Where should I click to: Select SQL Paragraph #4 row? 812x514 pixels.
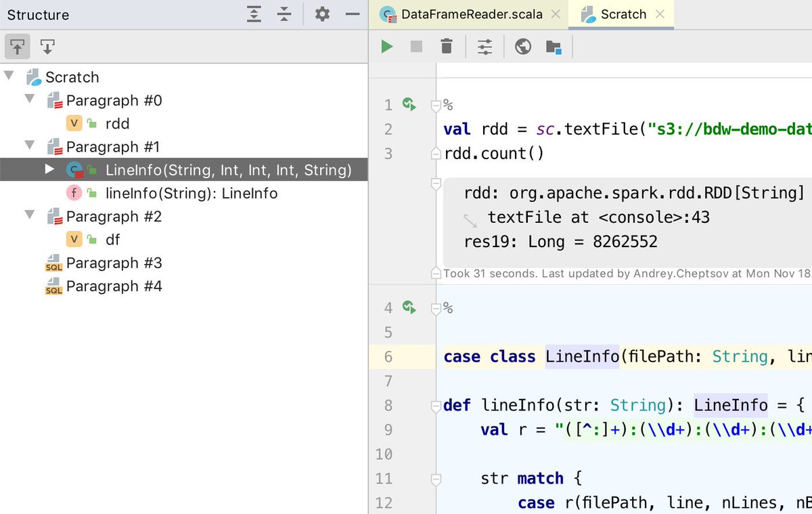coord(184,286)
